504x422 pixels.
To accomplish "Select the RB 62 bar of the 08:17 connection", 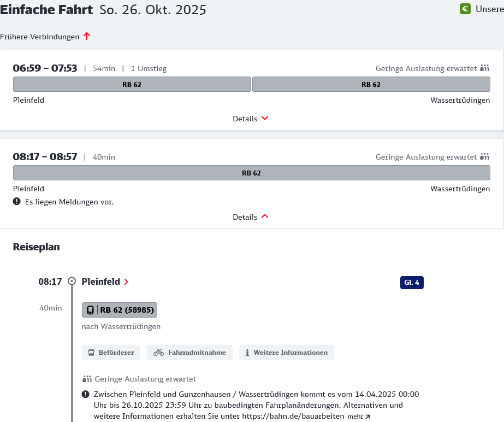I will pos(251,173).
